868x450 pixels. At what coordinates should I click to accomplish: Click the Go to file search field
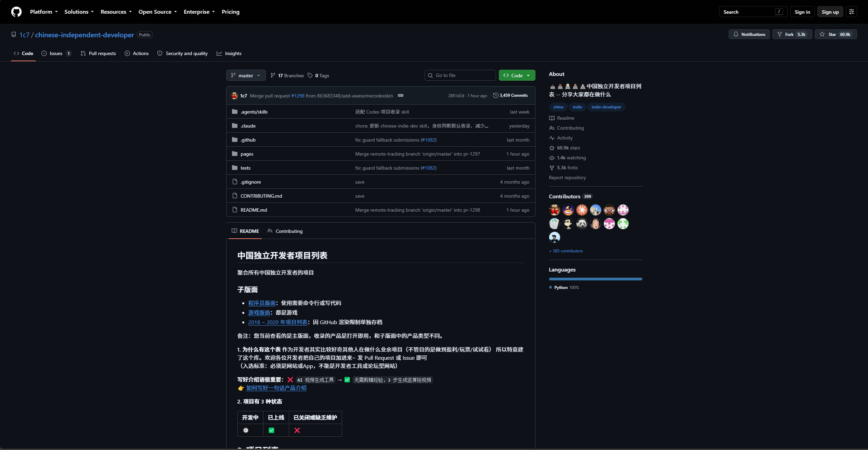460,76
